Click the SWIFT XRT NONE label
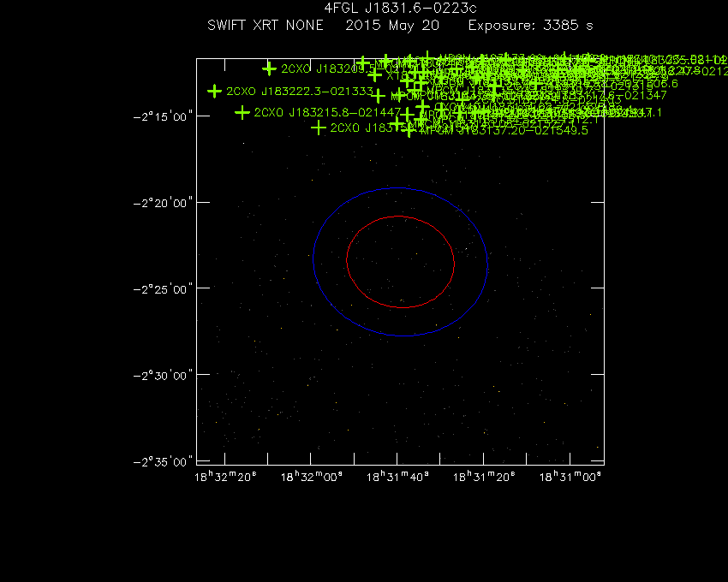The width and height of the screenshot is (728, 582). pos(266,26)
